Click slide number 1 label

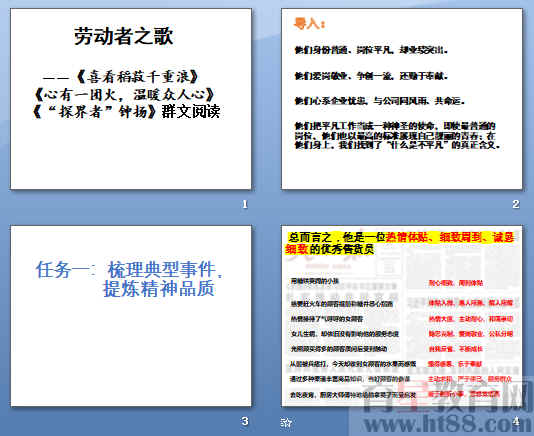click(x=245, y=204)
